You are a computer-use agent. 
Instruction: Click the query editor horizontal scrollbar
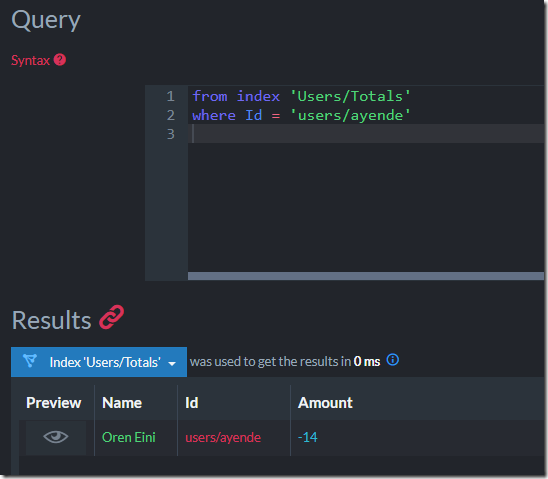coord(366,276)
